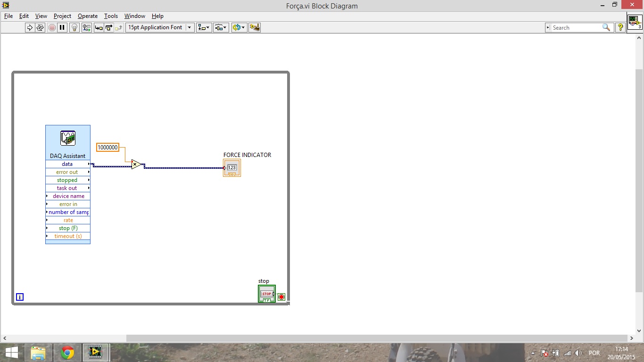This screenshot has width=644, height=362.
Task: Click LabVIEW taskbar icon
Action: tap(96, 353)
